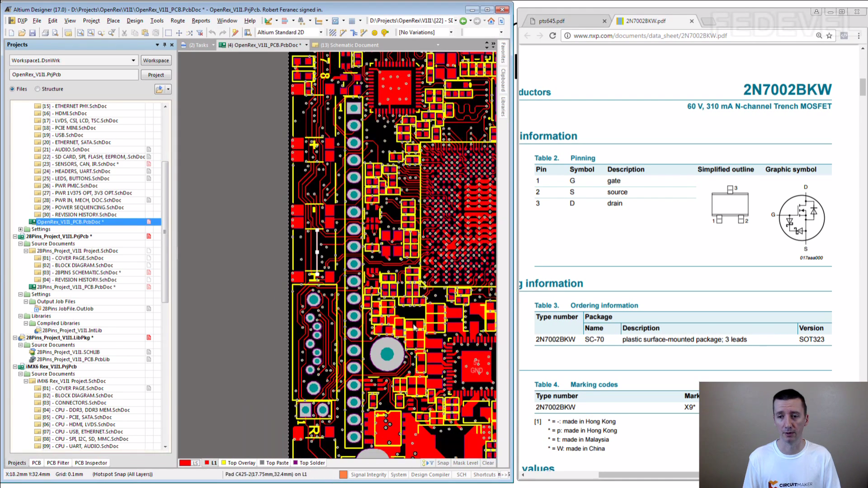Click the Undo arrow icon
This screenshot has height=488, width=868.
[x=212, y=33]
